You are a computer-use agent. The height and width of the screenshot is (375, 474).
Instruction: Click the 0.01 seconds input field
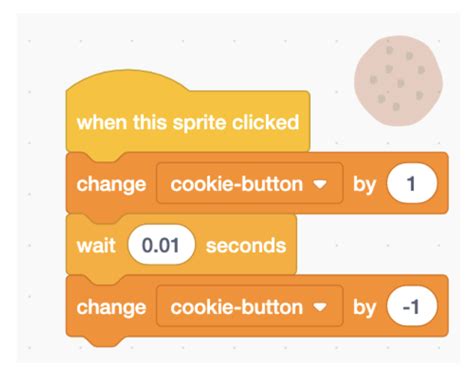pos(161,245)
